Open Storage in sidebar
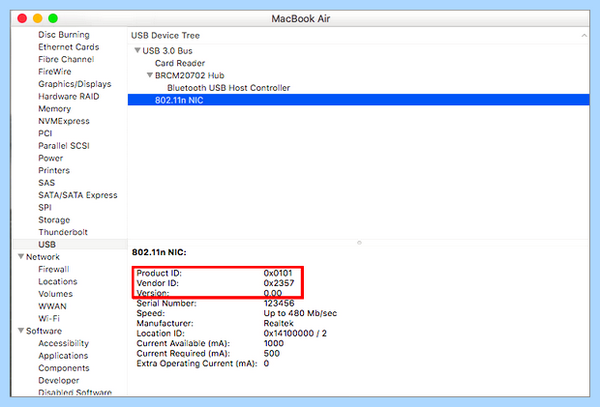The height and width of the screenshot is (407, 600). click(54, 220)
